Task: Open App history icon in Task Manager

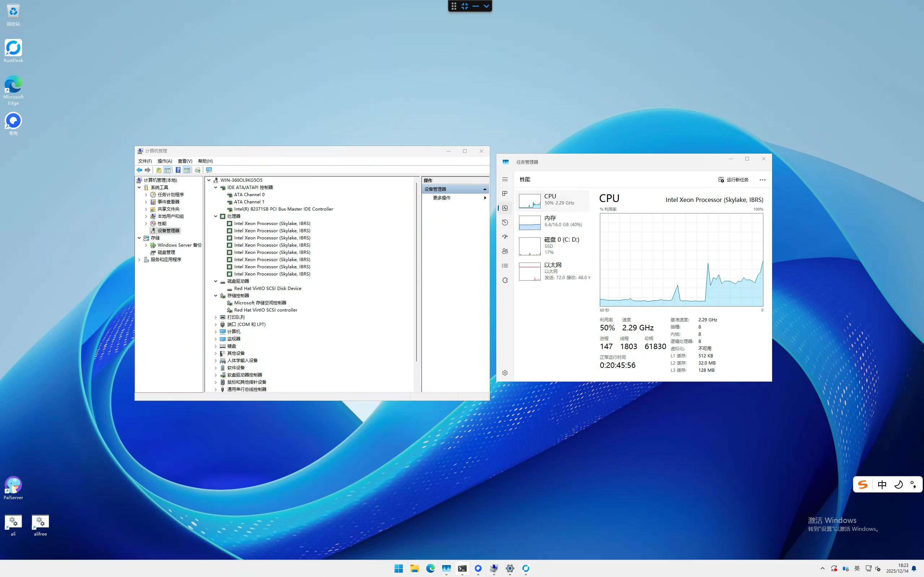Action: pyautogui.click(x=505, y=223)
